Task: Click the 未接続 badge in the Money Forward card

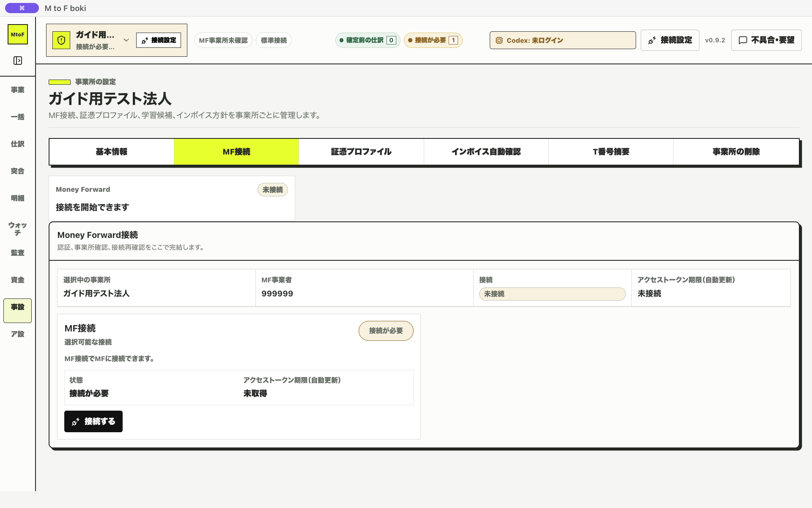Action: click(x=273, y=190)
